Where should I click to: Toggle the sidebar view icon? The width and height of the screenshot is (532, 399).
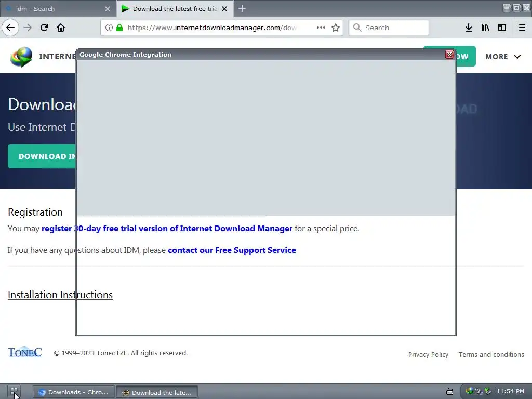tap(502, 28)
